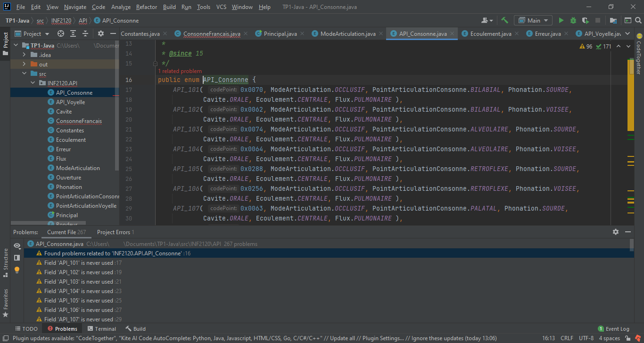Build project using the hammer icon
The height and width of the screenshot is (343, 644).
(x=505, y=20)
